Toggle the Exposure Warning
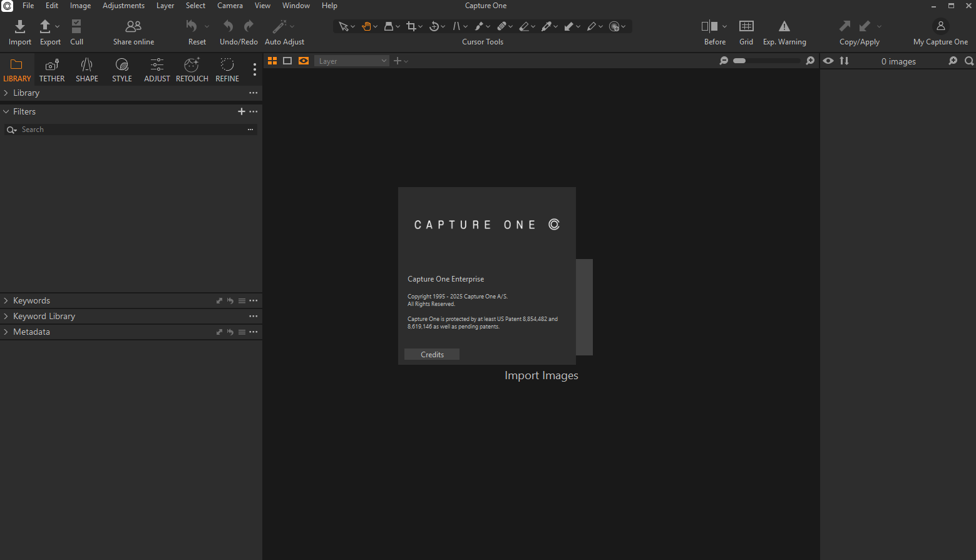 click(x=784, y=26)
